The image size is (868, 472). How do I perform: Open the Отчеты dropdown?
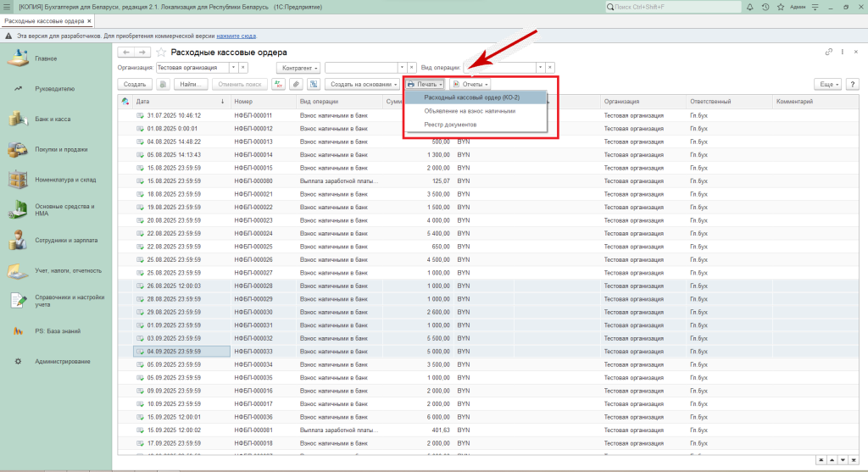click(x=470, y=85)
